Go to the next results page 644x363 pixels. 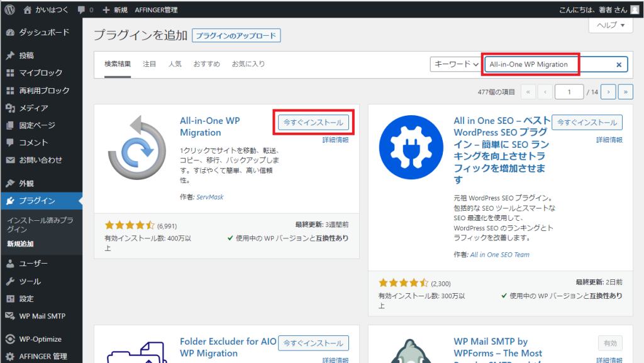[x=608, y=92]
